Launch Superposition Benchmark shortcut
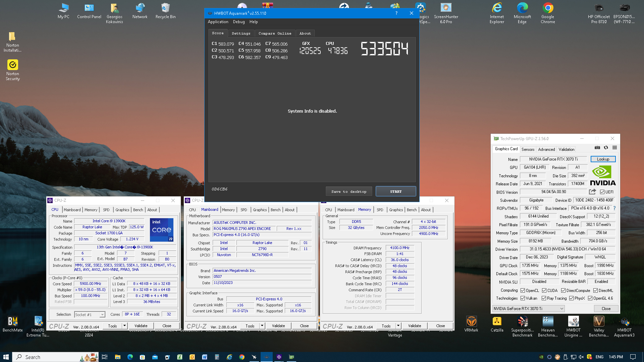Viewport: 644px width, 362px height. click(522, 326)
